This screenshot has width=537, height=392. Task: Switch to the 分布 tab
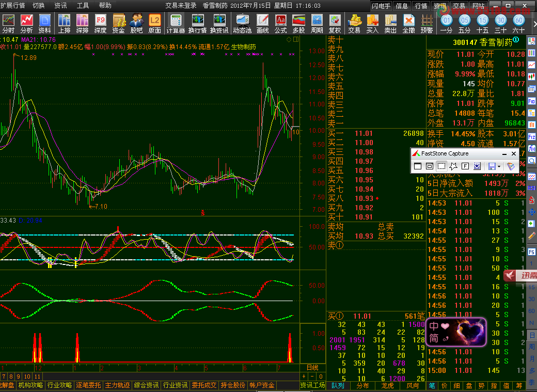point(362,385)
